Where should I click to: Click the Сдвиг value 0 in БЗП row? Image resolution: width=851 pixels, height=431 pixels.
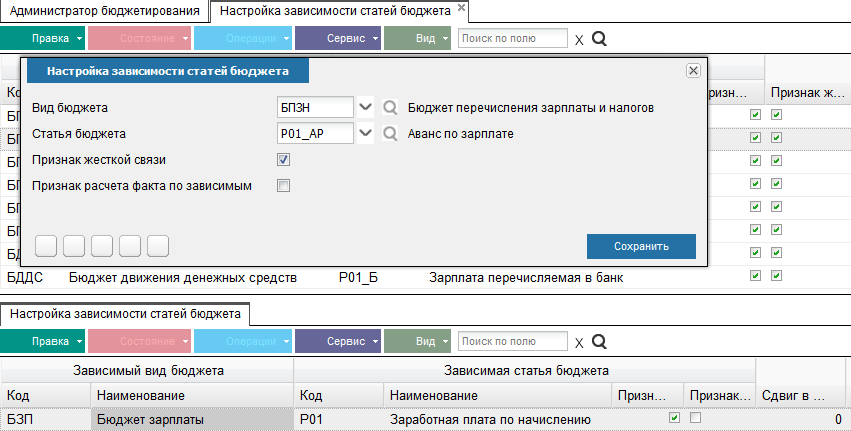[x=801, y=420]
